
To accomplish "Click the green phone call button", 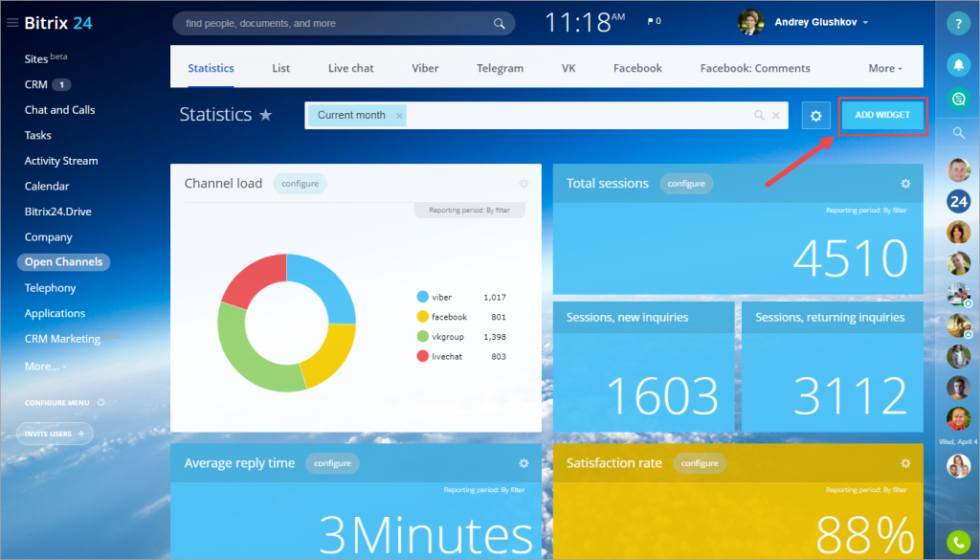I will pos(958,542).
